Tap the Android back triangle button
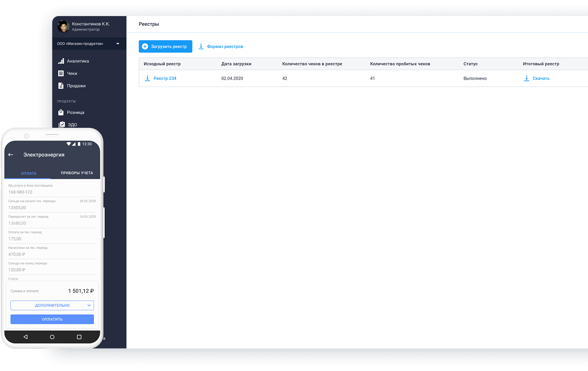The height and width of the screenshot is (371, 588). 26,337
